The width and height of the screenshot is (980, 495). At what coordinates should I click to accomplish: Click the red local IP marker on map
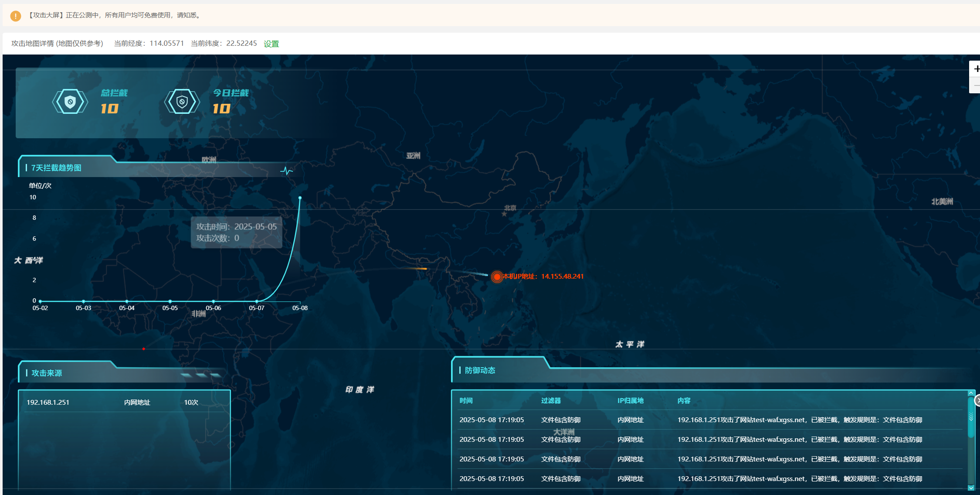pyautogui.click(x=497, y=277)
